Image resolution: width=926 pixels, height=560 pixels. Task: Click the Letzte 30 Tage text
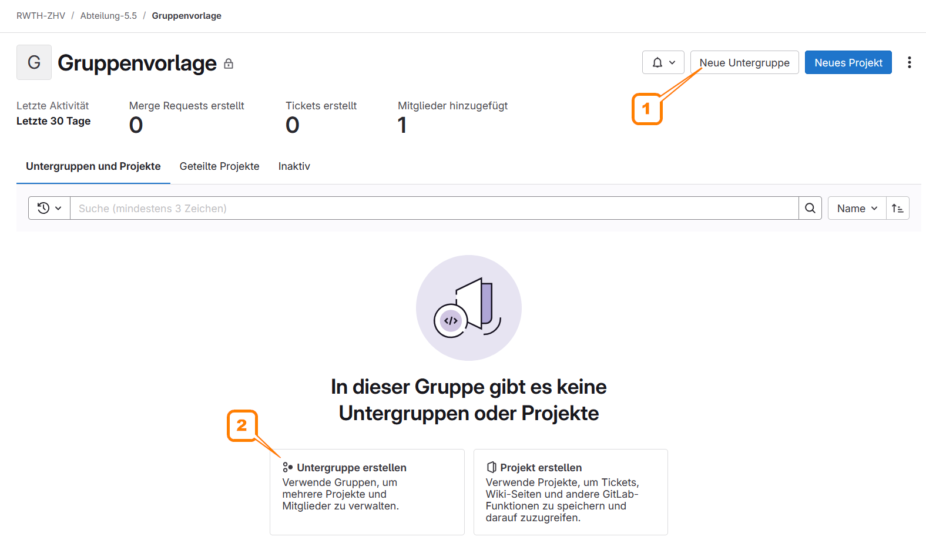53,121
